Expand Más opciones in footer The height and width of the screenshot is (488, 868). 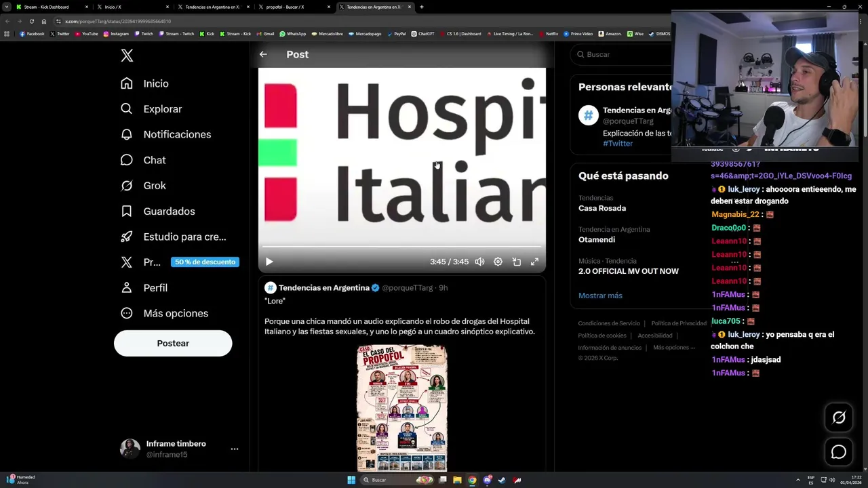coord(674,348)
